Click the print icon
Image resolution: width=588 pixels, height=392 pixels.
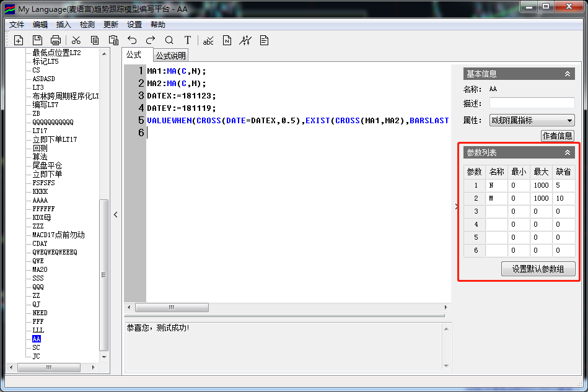point(56,40)
